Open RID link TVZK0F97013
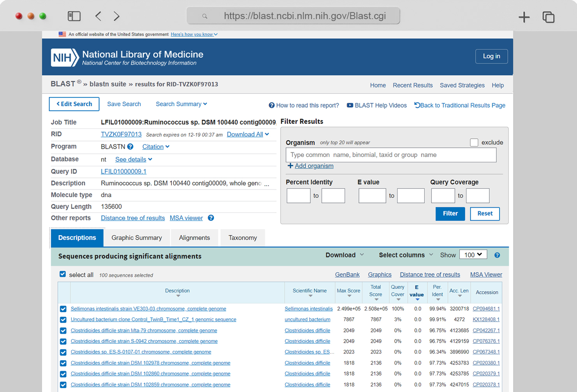Viewport: 577px width, 392px height. [121, 134]
